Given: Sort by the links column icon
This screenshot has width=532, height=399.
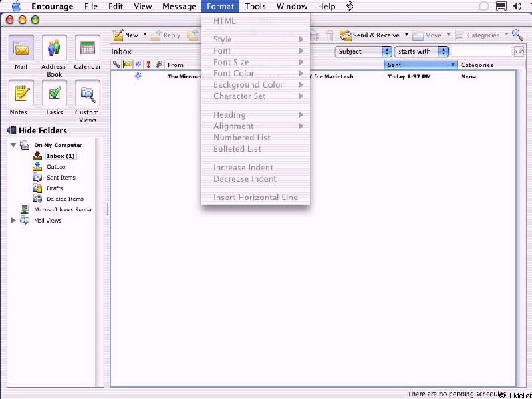Looking at the screenshot, I should coord(116,64).
